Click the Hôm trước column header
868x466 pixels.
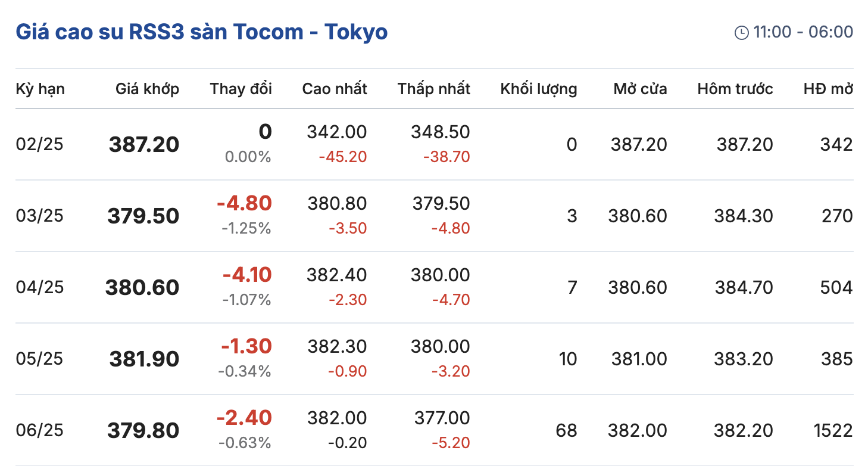pyautogui.click(x=735, y=89)
